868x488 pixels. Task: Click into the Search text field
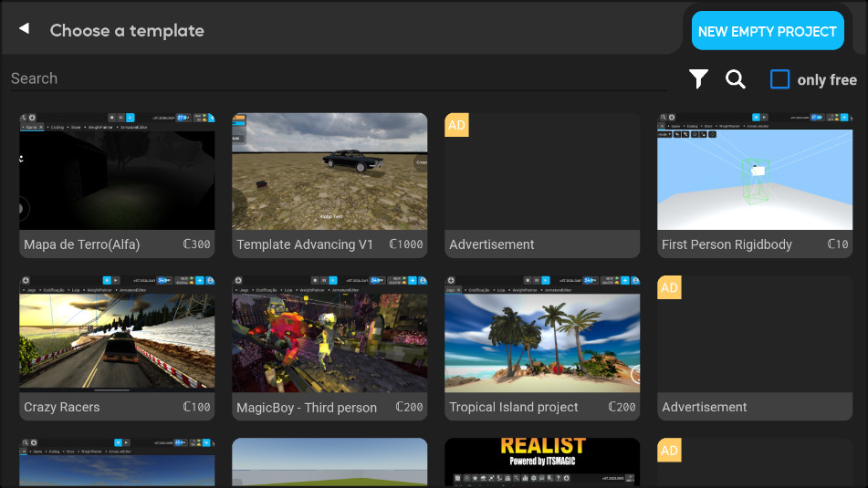[x=338, y=78]
